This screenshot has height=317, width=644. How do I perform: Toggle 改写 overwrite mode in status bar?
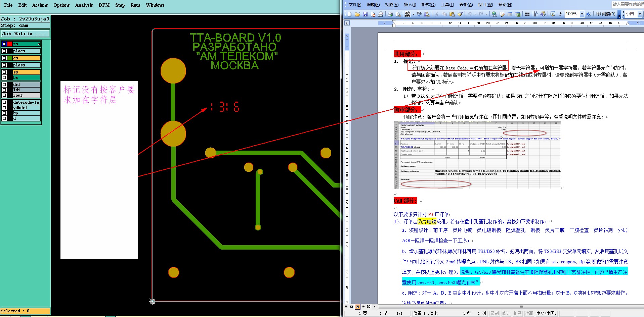pos(528,313)
